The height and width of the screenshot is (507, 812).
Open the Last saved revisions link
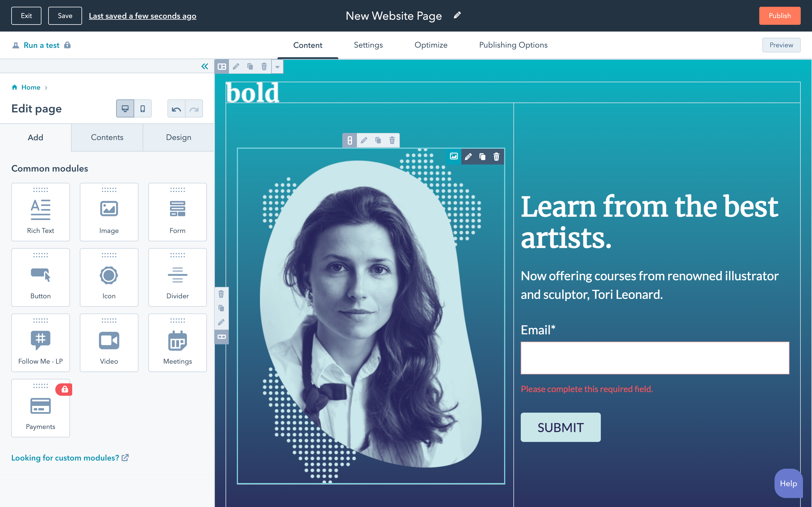pyautogui.click(x=142, y=16)
